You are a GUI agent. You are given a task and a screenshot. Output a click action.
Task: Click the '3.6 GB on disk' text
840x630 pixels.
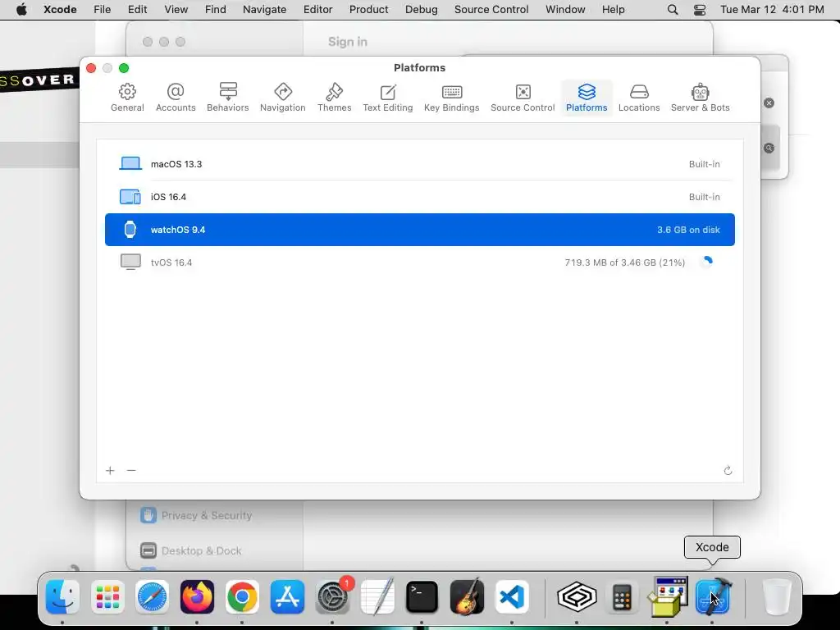pyautogui.click(x=688, y=230)
